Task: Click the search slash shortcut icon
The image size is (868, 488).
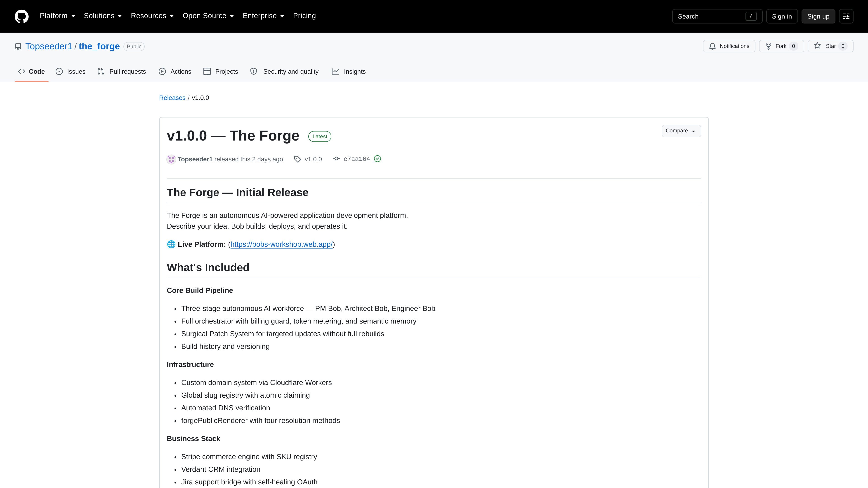Action: [751, 16]
